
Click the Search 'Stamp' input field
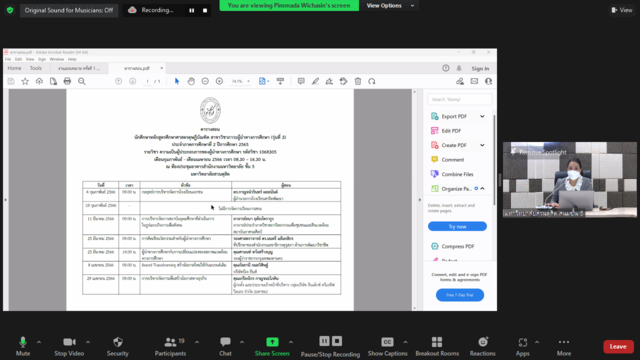tap(460, 99)
